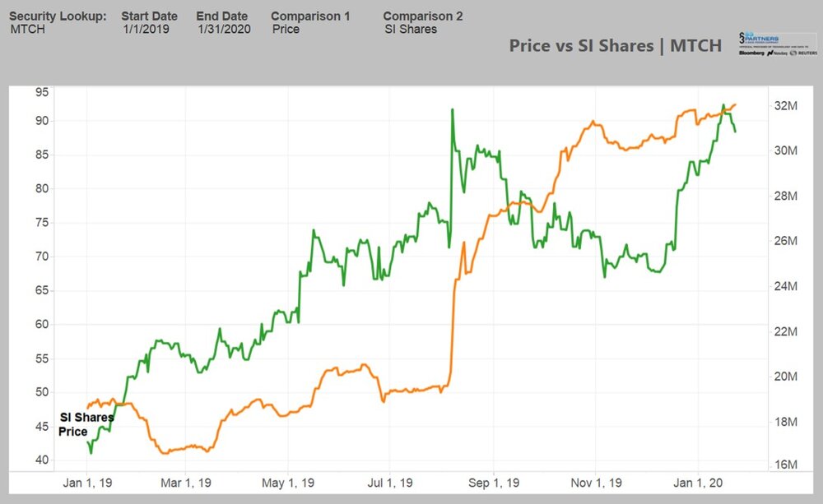
Task: Click the 95 price axis label
Action: [40, 92]
